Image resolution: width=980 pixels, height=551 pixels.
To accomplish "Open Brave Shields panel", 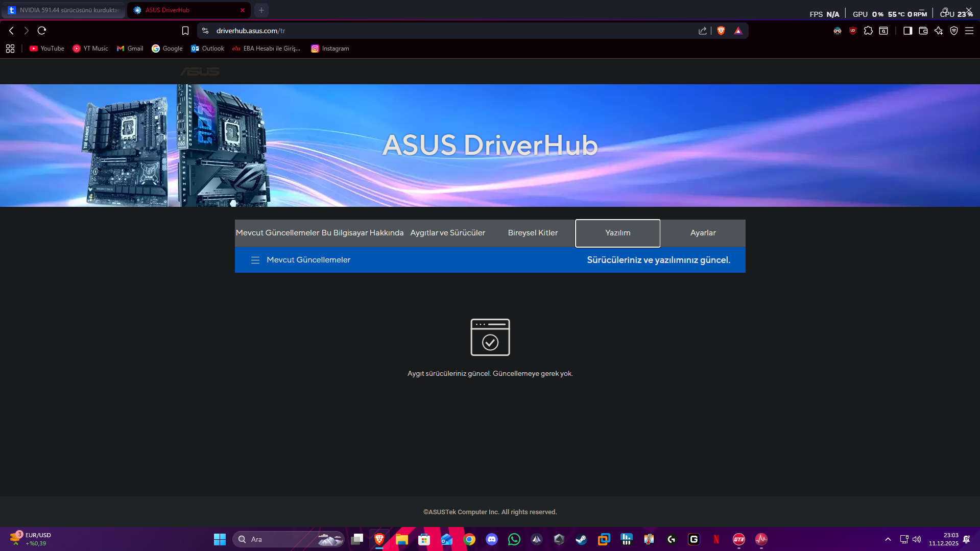I will (721, 31).
